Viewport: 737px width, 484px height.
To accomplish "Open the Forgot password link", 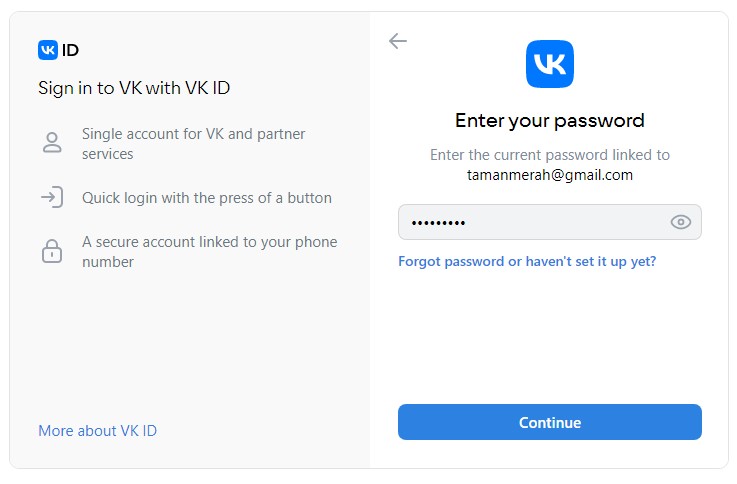I will click(x=527, y=261).
